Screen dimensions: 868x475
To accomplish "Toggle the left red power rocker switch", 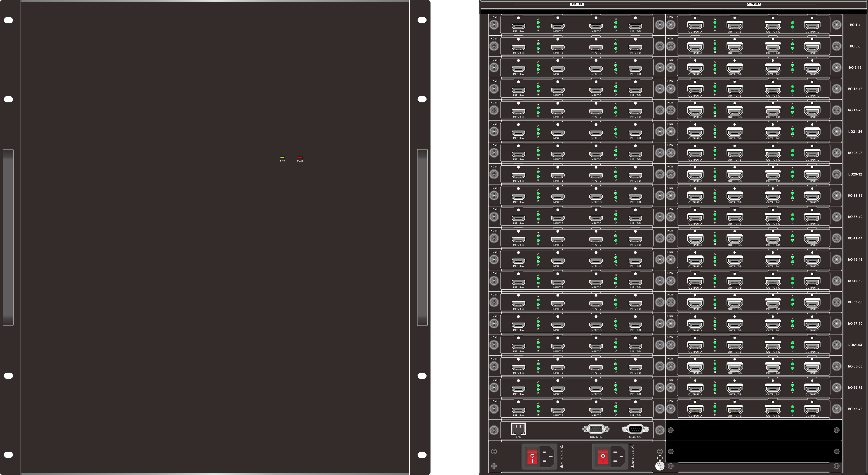I will 532,456.
